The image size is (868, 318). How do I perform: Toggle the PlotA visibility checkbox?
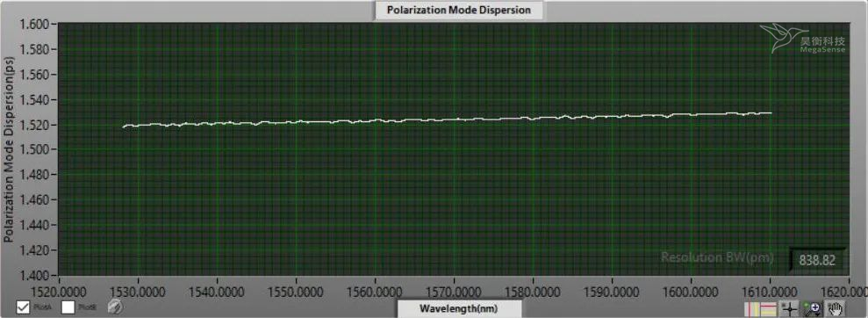tap(23, 307)
